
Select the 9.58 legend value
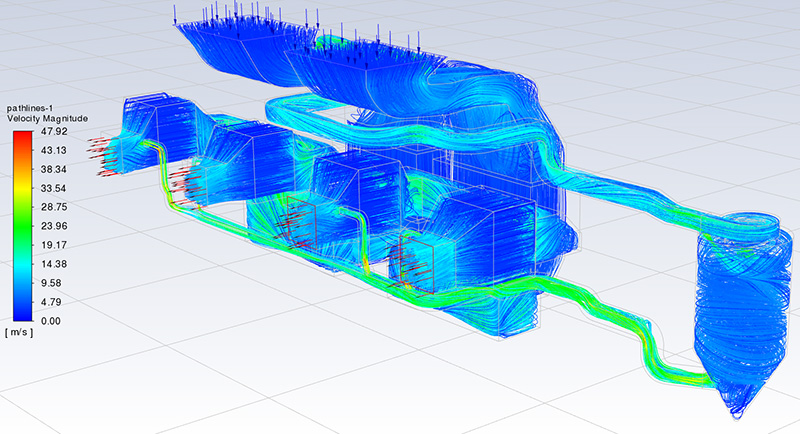point(52,282)
